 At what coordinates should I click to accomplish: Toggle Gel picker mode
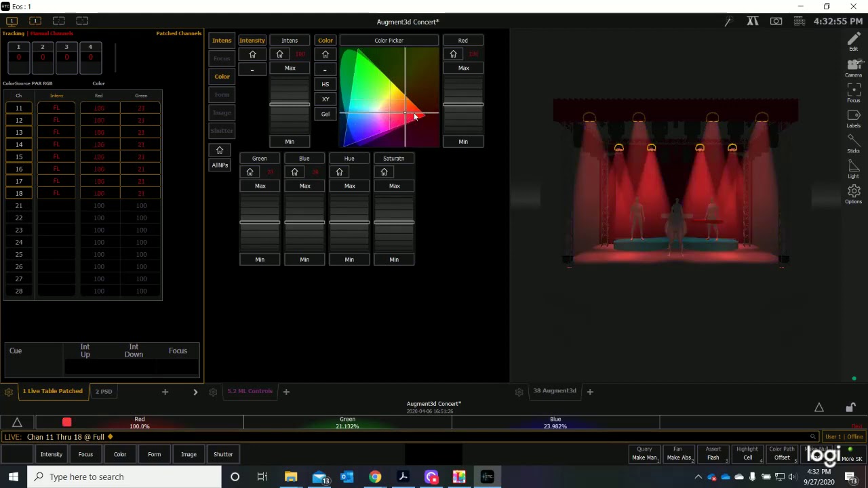(325, 114)
